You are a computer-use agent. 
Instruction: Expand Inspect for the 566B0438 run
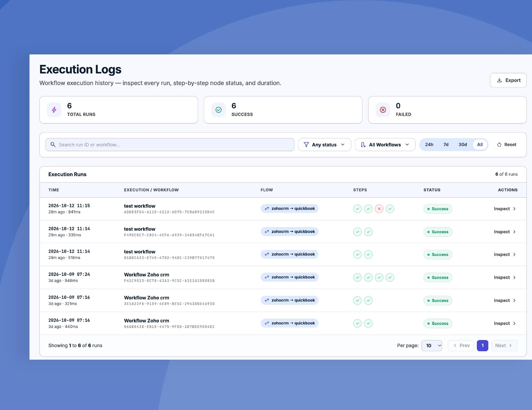point(505,323)
